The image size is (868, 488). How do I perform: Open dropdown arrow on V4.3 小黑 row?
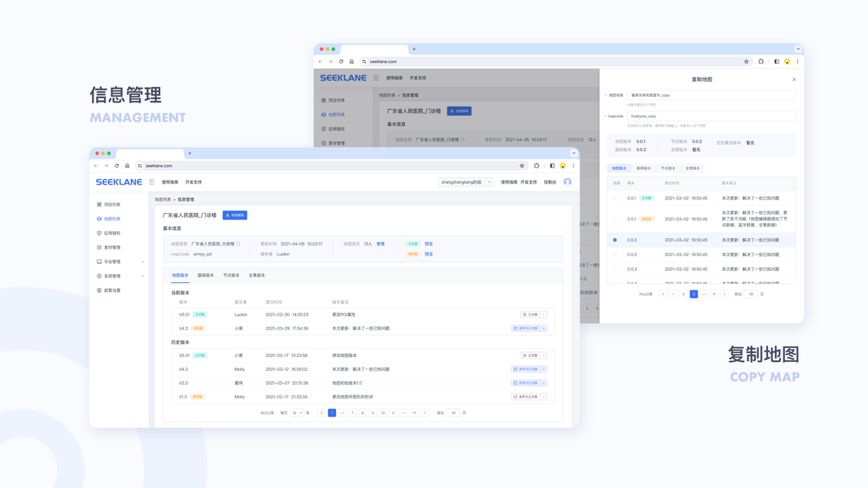click(543, 328)
